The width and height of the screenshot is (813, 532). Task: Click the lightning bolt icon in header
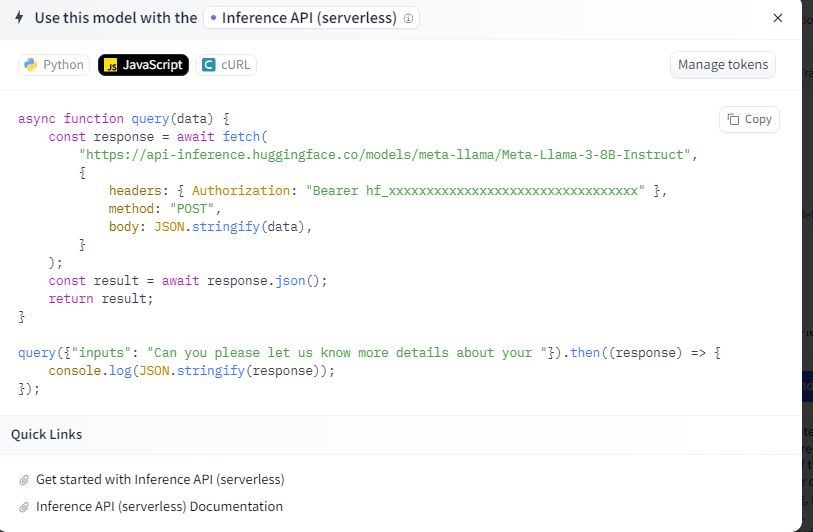(x=19, y=18)
